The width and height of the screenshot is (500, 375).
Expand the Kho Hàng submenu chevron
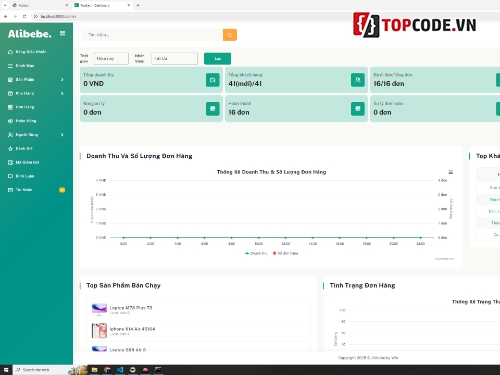pos(62,93)
